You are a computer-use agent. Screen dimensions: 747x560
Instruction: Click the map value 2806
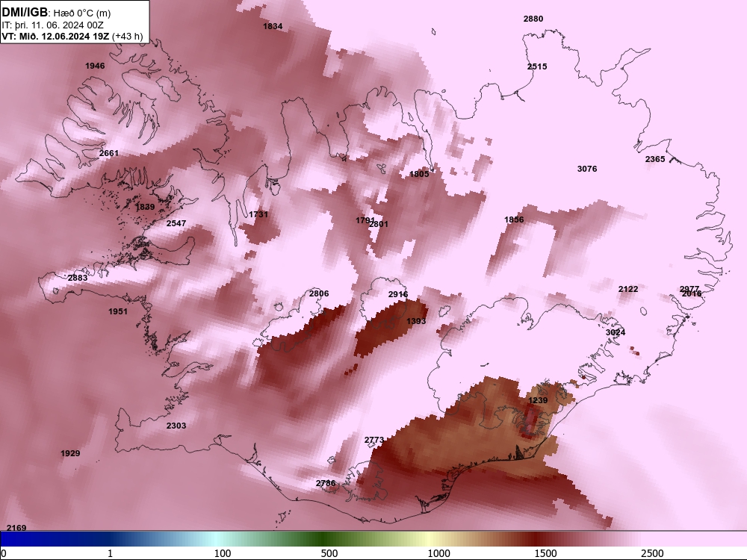[319, 293]
